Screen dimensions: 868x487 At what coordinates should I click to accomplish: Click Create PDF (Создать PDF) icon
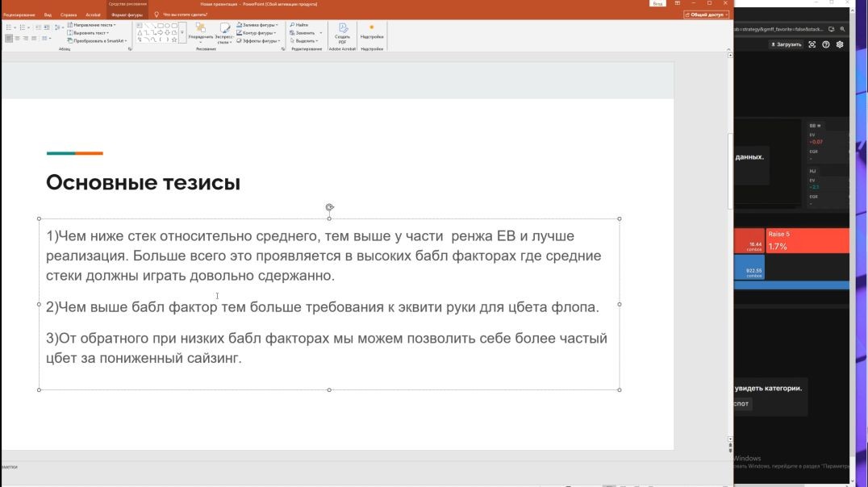point(342,35)
